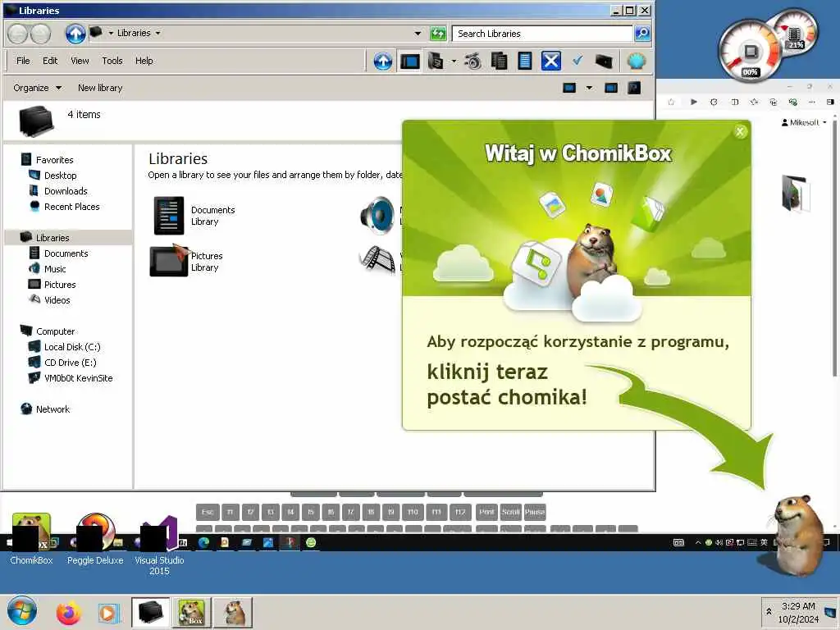Click the taskbar clock showing 3:29 AM
Screen dimensions: 840x630
pos(798,612)
